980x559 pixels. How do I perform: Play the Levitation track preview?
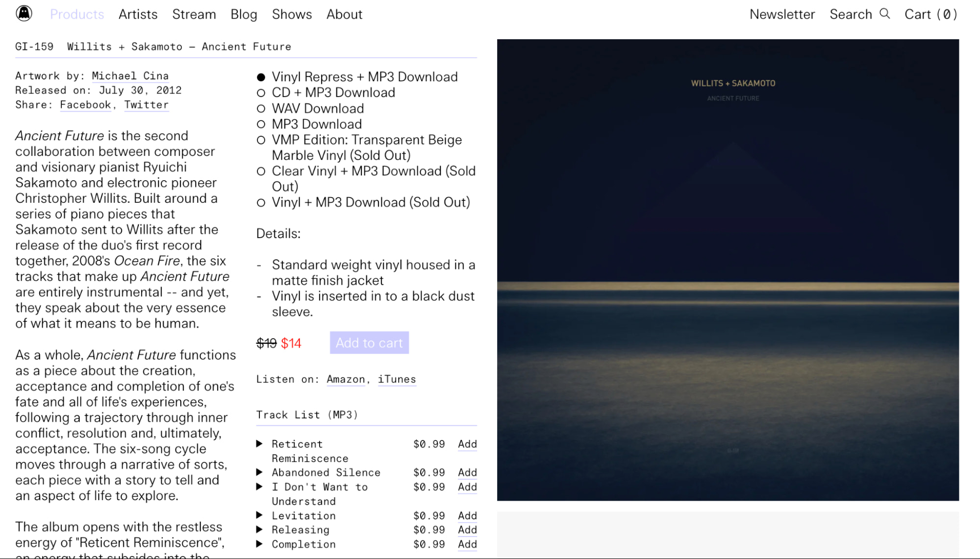pos(259,515)
